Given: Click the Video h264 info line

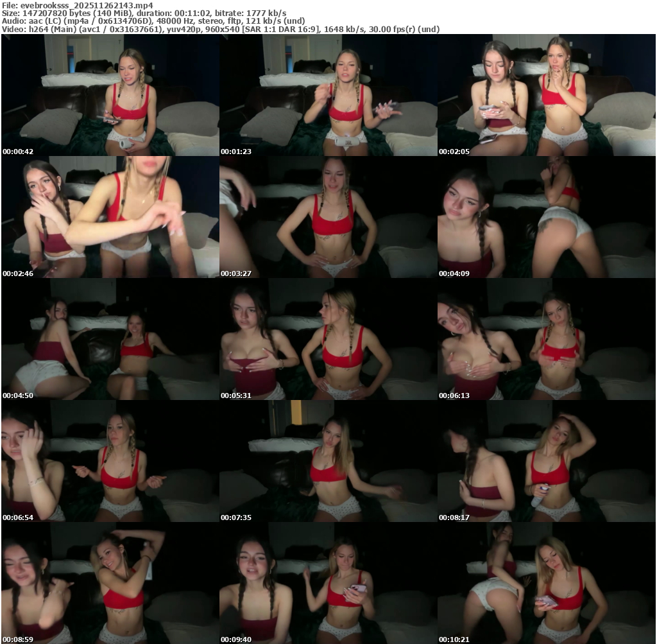Looking at the screenshot, I should [x=219, y=30].
